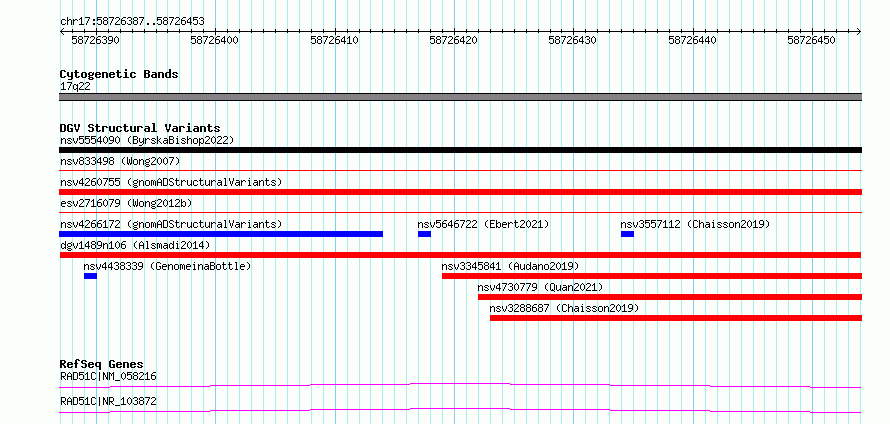Open the nsv3557112 (Chaisson2019) label

(x=695, y=224)
